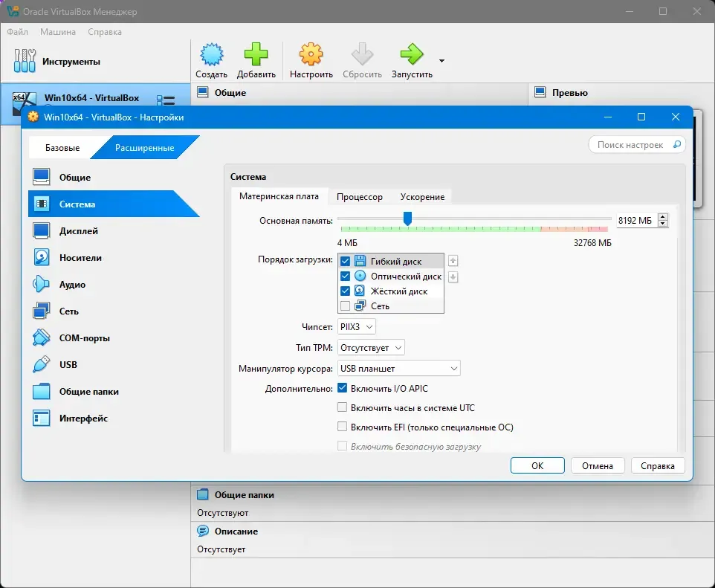Click the Превью section icon in Manager
Screen dimensions: 715x588
tap(540, 92)
